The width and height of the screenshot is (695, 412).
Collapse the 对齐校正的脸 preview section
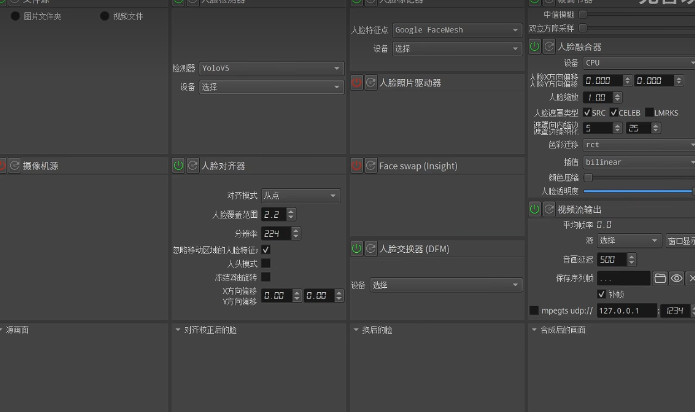coord(178,329)
